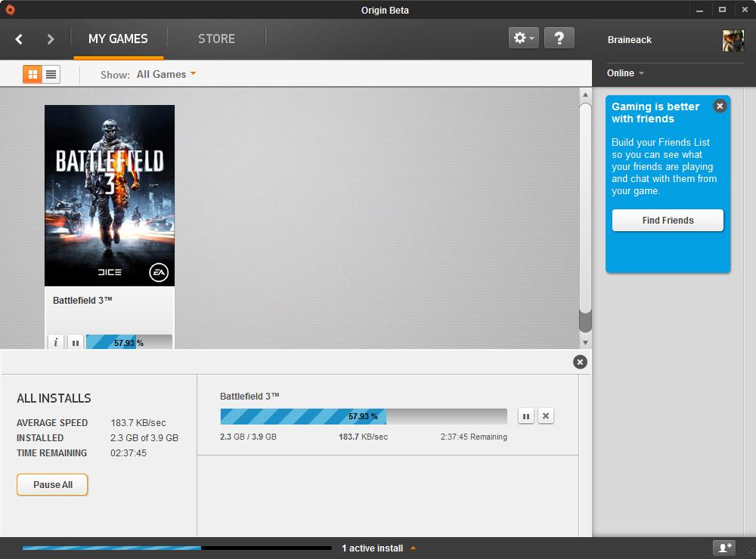Viewport: 756px width, 559px height.
Task: Switch to list view of games
Action: [51, 75]
